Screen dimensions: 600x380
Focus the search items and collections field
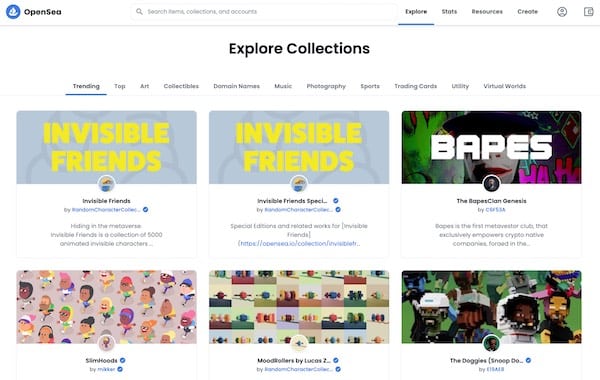[x=264, y=12]
